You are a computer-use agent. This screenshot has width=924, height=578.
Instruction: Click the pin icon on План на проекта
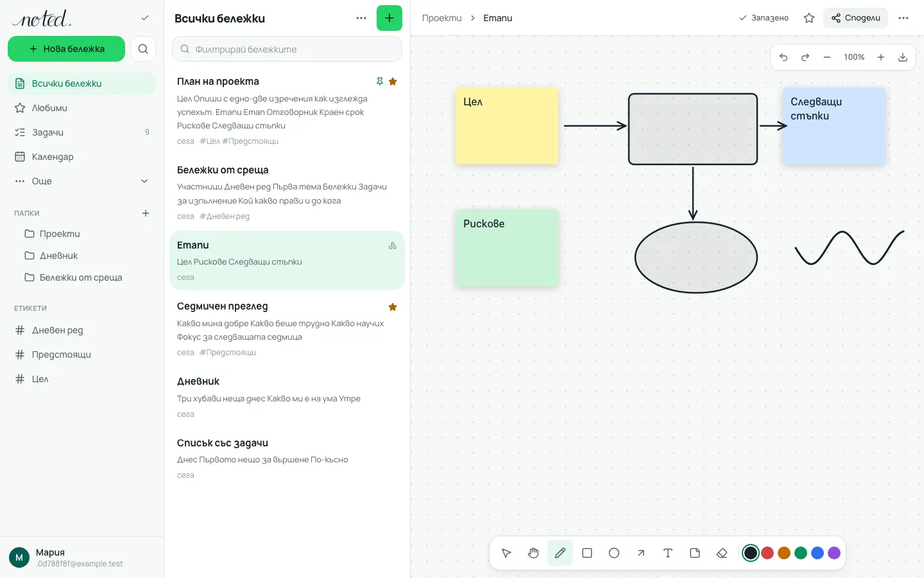pyautogui.click(x=380, y=82)
